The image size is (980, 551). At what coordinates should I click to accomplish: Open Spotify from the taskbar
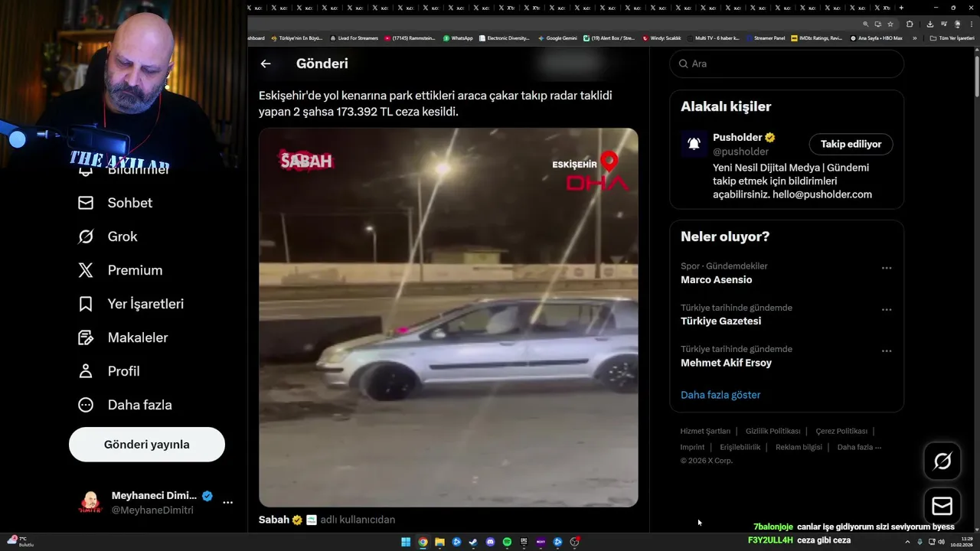coord(507,542)
